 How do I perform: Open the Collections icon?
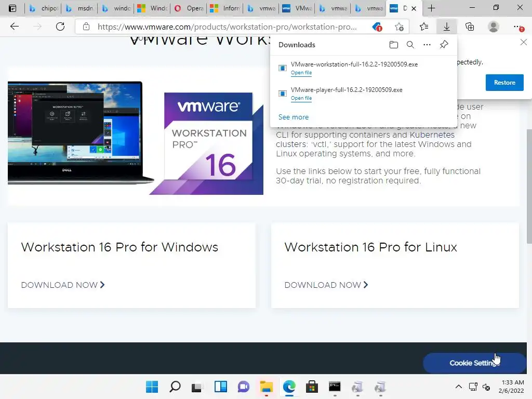click(470, 26)
